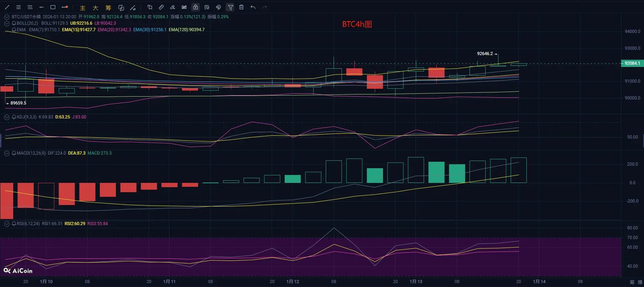Click the DEA:87.3 value label
This screenshot has height=287, width=644.
[77, 153]
